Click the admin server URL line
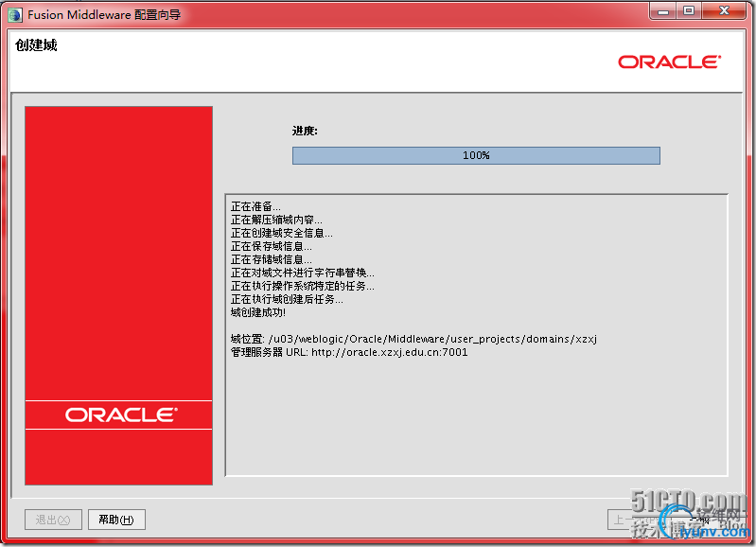This screenshot has height=547, width=756. tap(349, 352)
